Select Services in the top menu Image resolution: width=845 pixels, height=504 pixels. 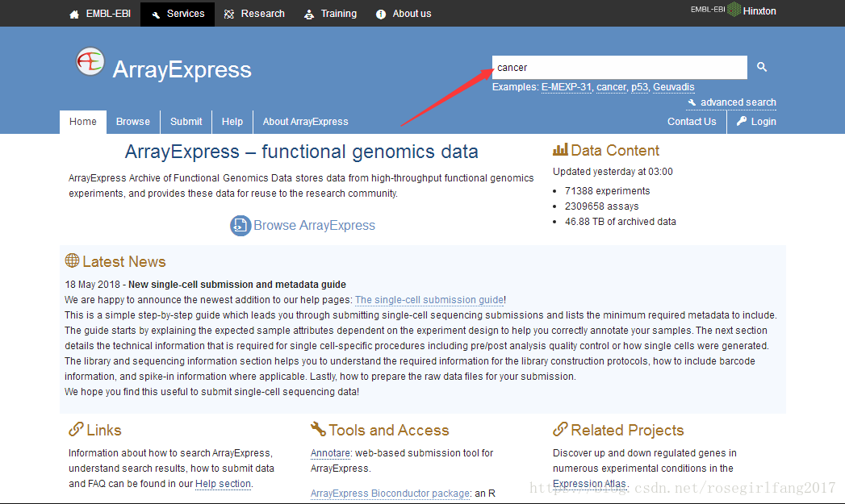tap(178, 14)
